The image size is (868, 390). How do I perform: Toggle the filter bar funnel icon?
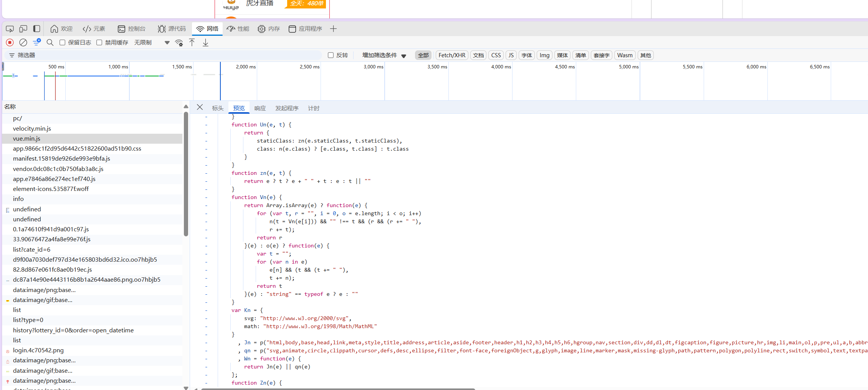click(36, 43)
